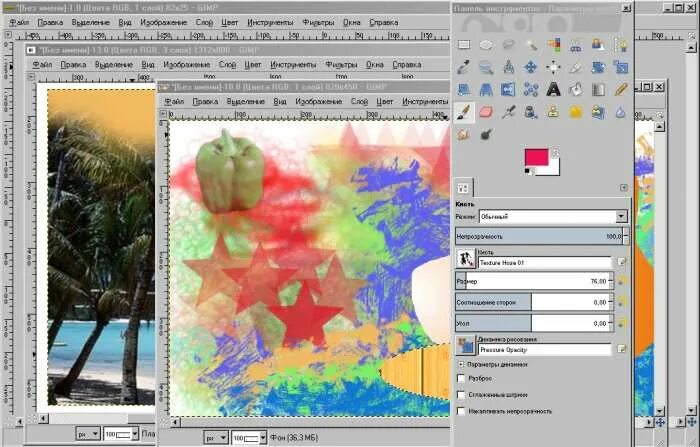Screen dimensions: 700x447
Task: Select the Select by Color tool
Action: click(x=554, y=45)
